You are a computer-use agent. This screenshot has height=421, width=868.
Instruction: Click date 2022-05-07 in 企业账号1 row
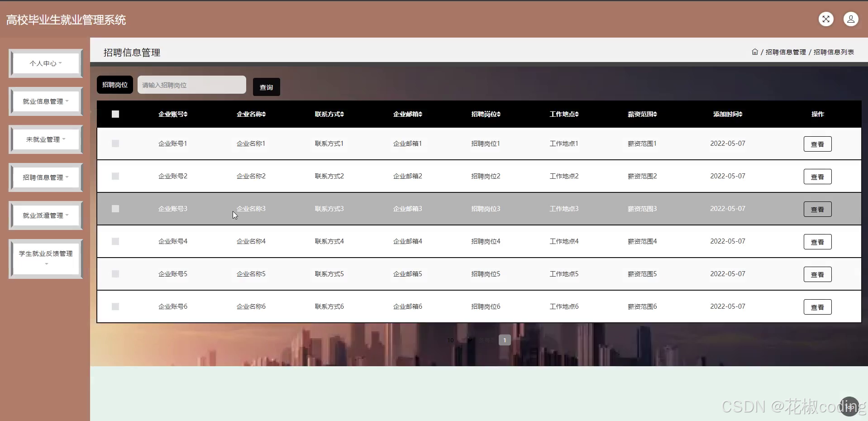[728, 144]
